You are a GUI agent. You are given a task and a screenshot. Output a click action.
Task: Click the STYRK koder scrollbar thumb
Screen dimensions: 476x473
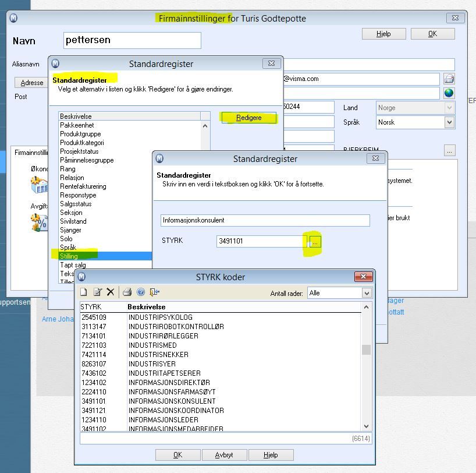367,350
